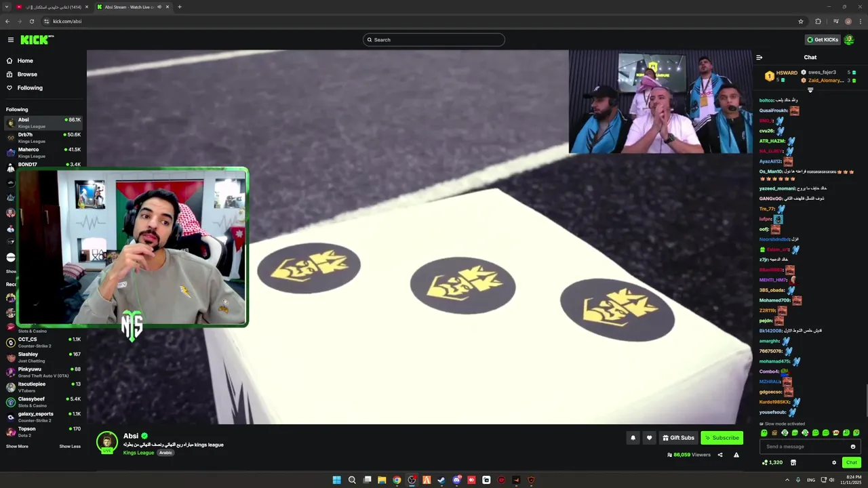This screenshot has width=868, height=488.
Task: Open a new browser tab
Action: (x=180, y=7)
